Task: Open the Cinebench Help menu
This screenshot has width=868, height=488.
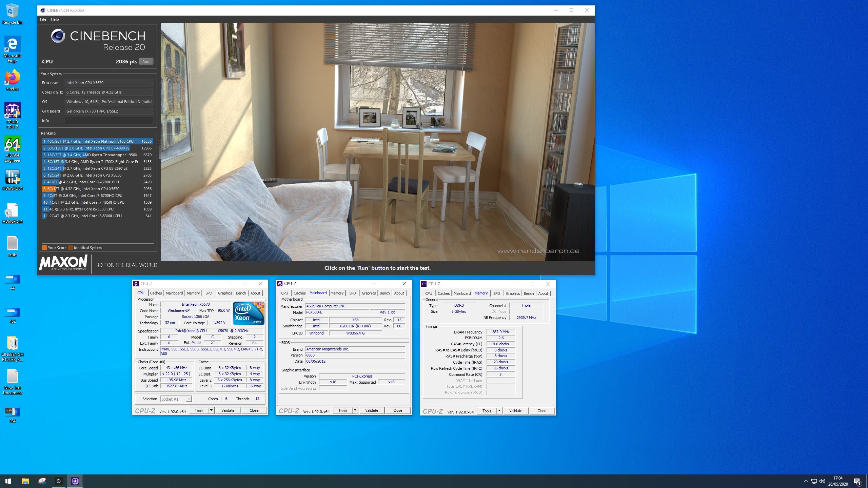Action: 55,19
